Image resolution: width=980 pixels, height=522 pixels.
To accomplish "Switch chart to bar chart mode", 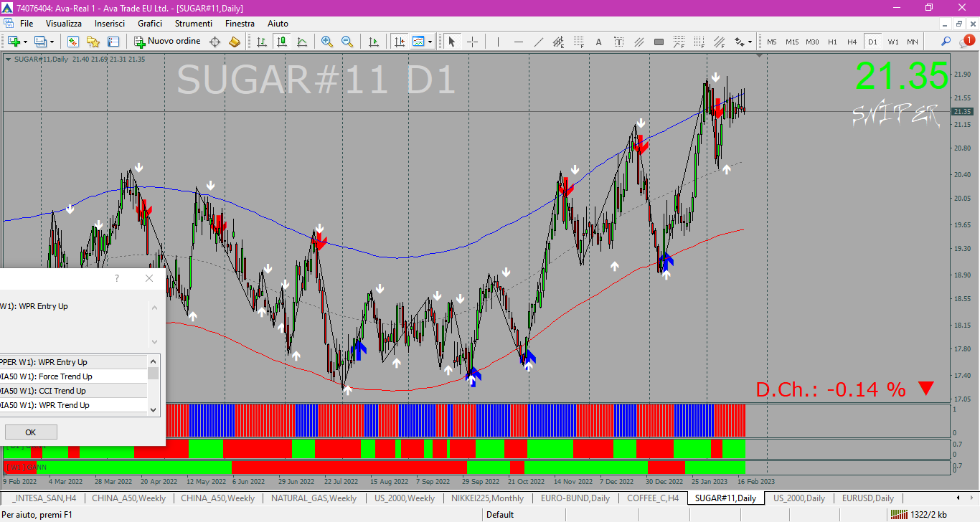I will point(262,42).
